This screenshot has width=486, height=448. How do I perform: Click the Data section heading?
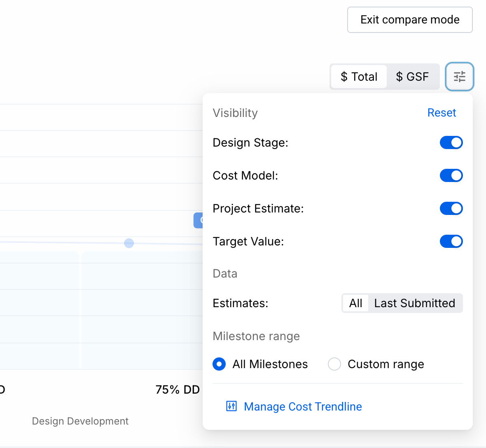click(x=225, y=273)
